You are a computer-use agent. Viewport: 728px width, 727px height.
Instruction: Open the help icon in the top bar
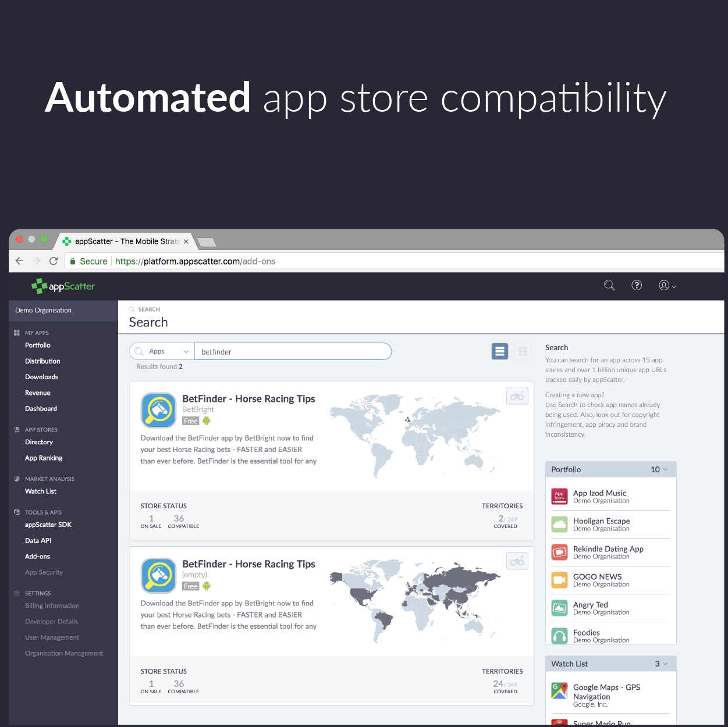(x=637, y=285)
